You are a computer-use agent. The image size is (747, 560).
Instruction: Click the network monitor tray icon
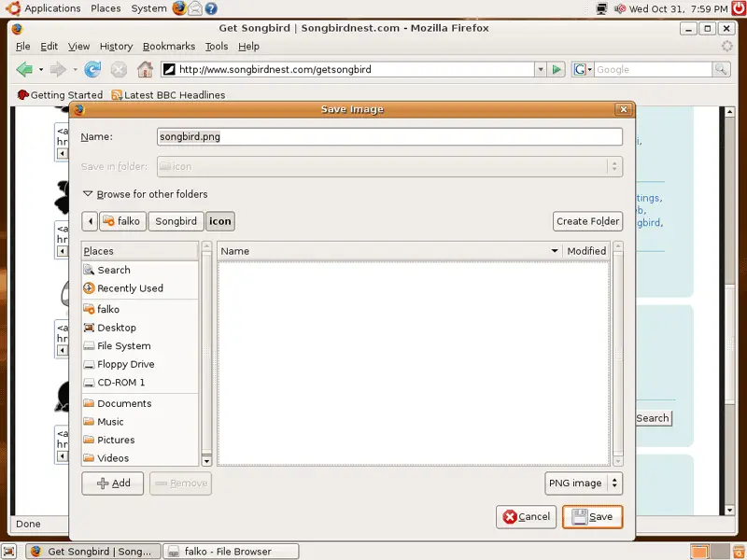[x=602, y=8]
